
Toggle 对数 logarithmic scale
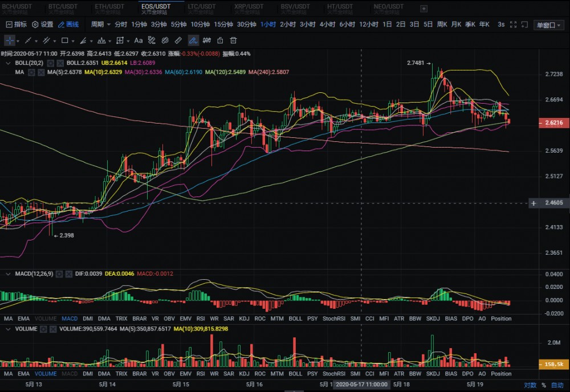pos(530,385)
